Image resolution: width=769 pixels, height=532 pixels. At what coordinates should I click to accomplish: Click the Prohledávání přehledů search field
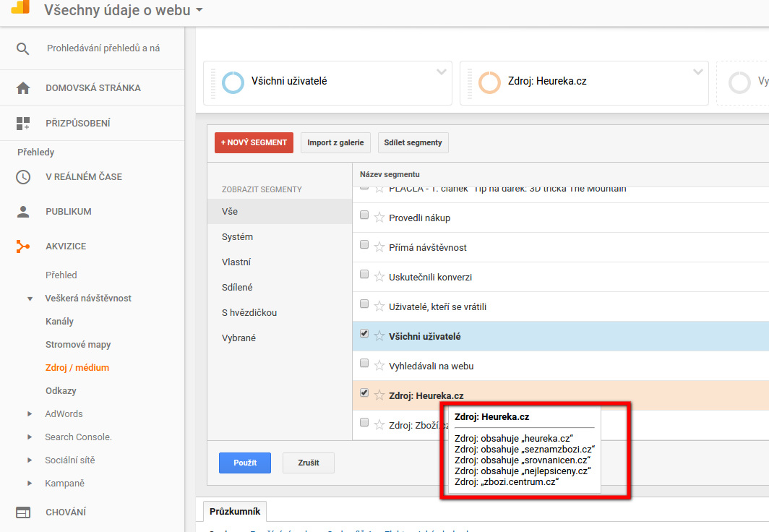[x=103, y=48]
